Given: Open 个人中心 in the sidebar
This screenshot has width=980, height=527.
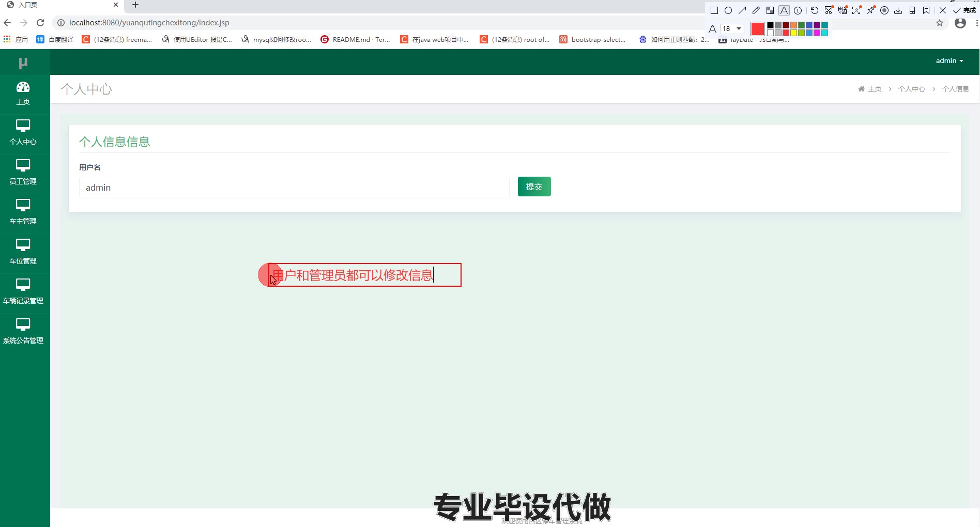Looking at the screenshot, I should 23,133.
